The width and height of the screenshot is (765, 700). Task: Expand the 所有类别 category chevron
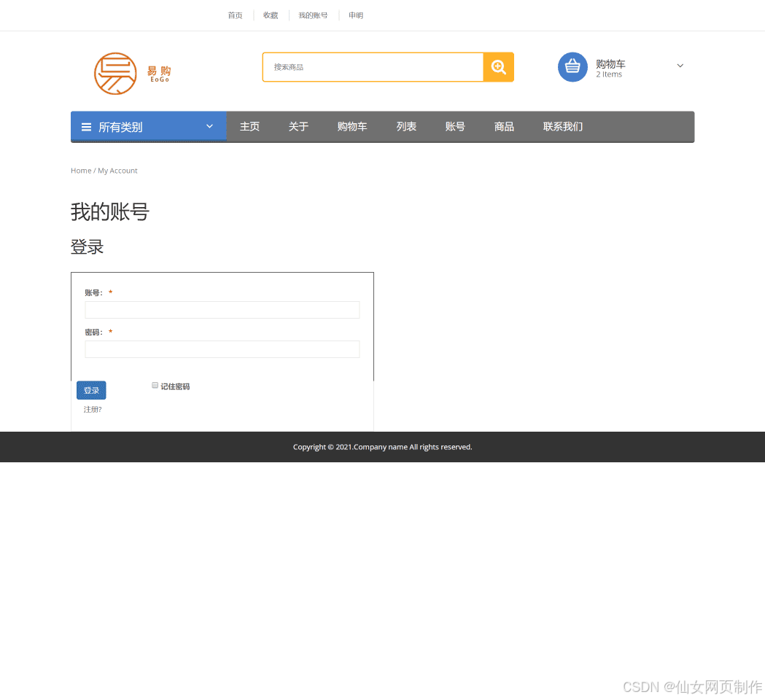tap(210, 126)
